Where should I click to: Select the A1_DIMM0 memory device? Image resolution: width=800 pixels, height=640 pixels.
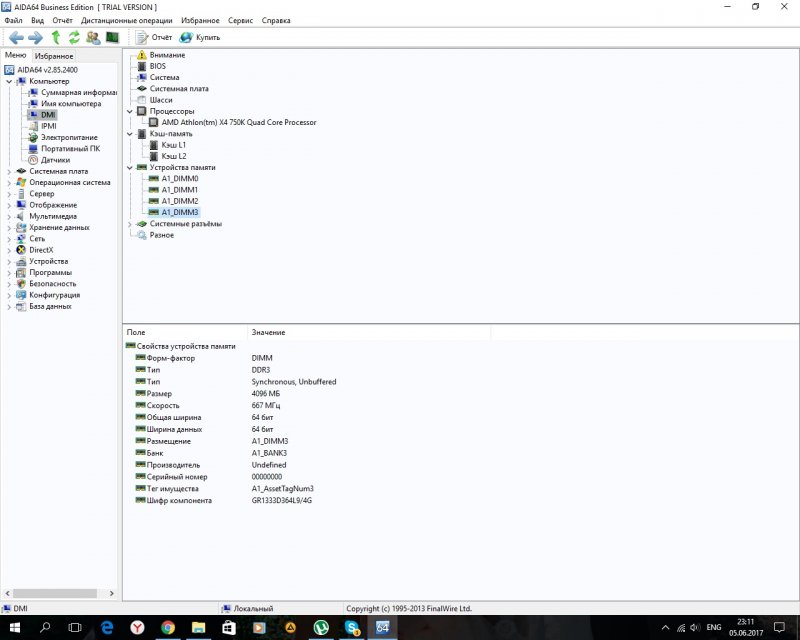[x=179, y=178]
